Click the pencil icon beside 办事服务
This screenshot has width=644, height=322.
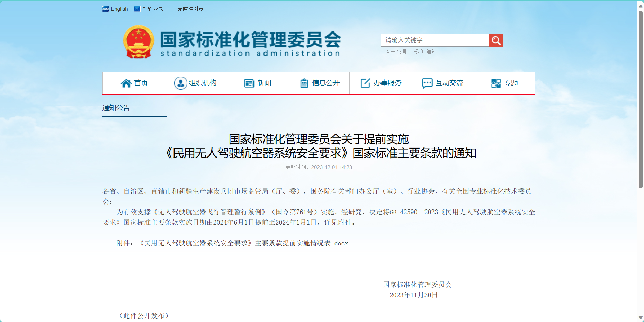point(365,83)
